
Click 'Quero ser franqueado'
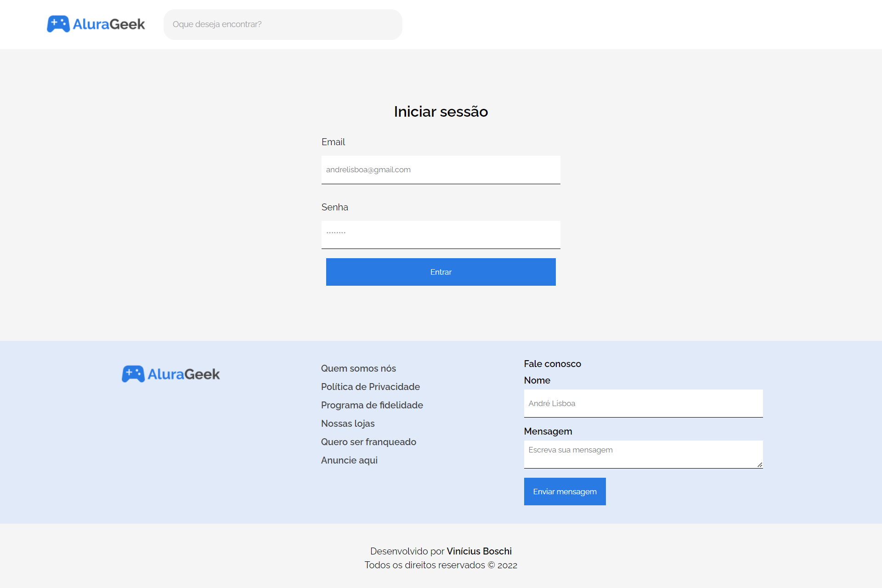coord(368,441)
